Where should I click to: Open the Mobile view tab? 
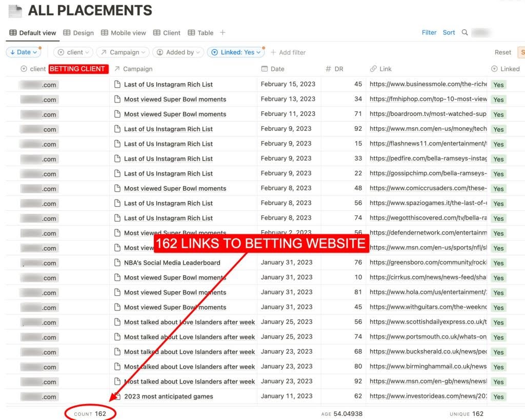[123, 33]
